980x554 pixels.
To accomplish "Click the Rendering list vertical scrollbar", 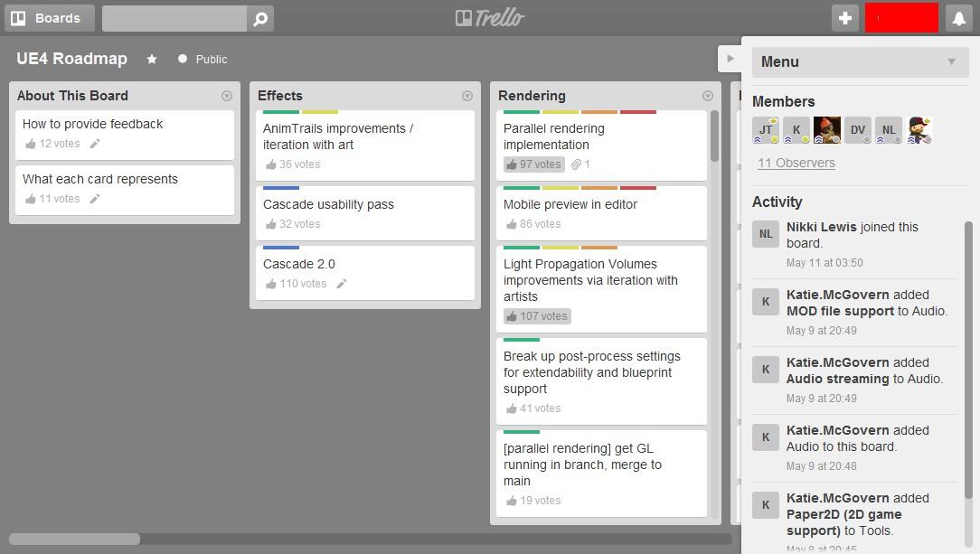I will pos(714,136).
